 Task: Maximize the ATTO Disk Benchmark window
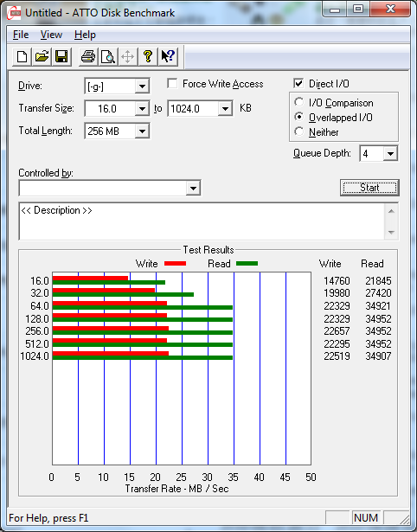pyautogui.click(x=358, y=10)
